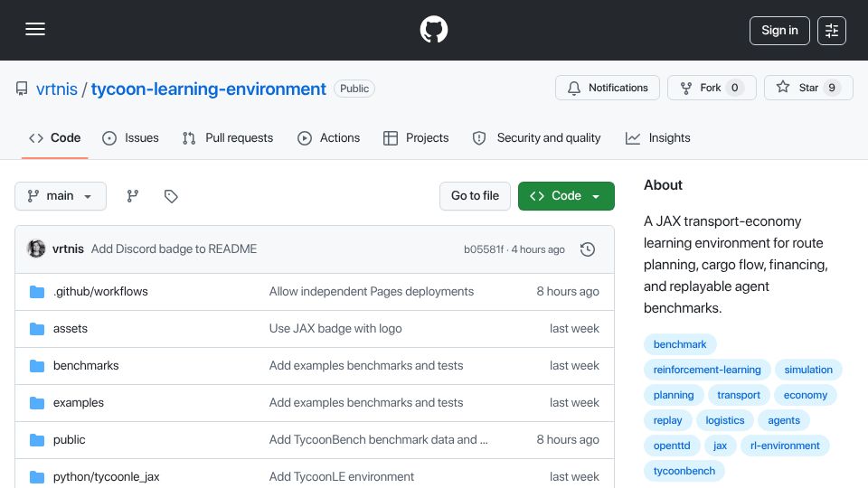
Task: Click folder icon beside python/tycoonle_jax
Action: [37, 477]
